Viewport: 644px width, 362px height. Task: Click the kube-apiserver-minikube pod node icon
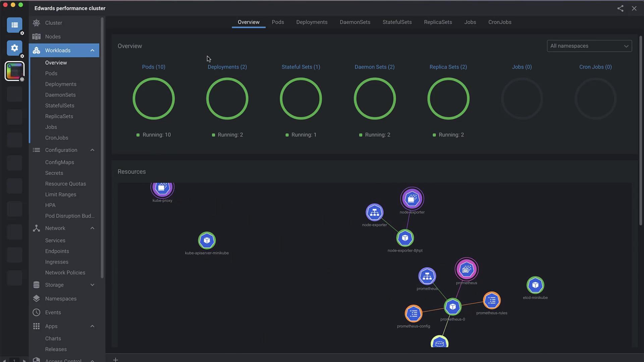(x=207, y=240)
